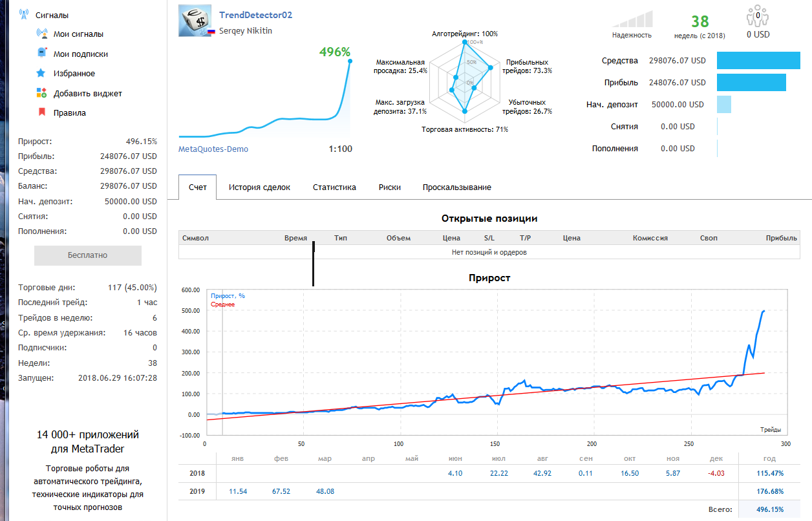The height and width of the screenshot is (521, 812).
Task: Click the Signals antenna icon
Action: pos(24,14)
